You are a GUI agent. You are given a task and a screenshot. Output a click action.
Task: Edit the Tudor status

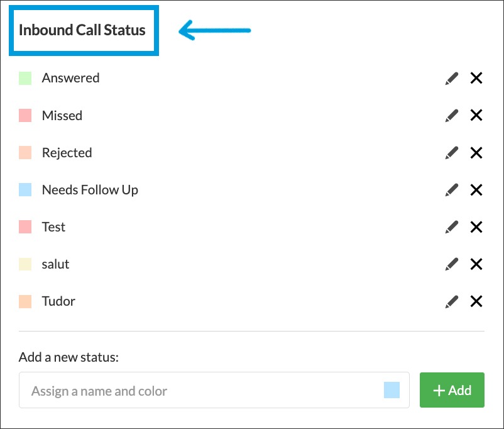pos(451,301)
